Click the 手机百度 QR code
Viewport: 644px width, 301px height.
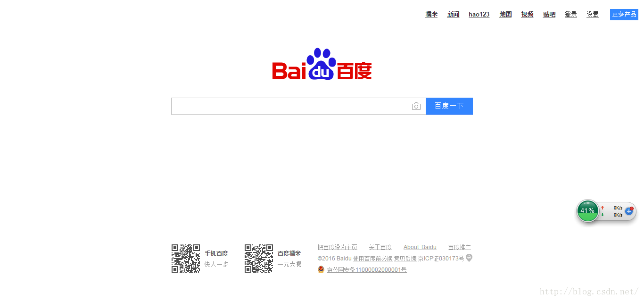pyautogui.click(x=186, y=259)
